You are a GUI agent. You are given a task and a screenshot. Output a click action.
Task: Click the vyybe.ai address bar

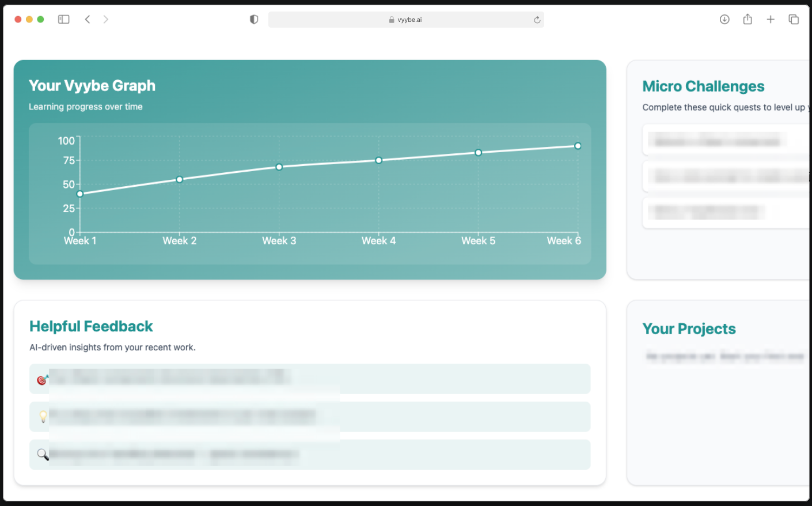tap(406, 20)
